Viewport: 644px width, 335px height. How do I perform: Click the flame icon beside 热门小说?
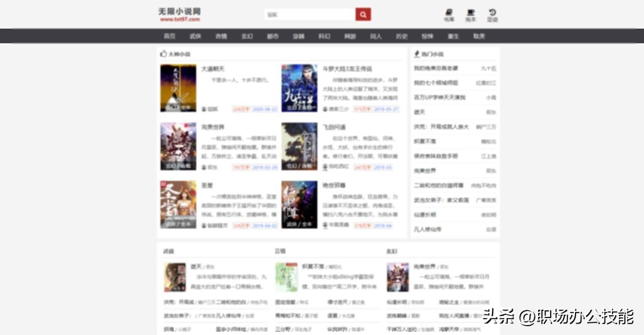pyautogui.click(x=417, y=54)
